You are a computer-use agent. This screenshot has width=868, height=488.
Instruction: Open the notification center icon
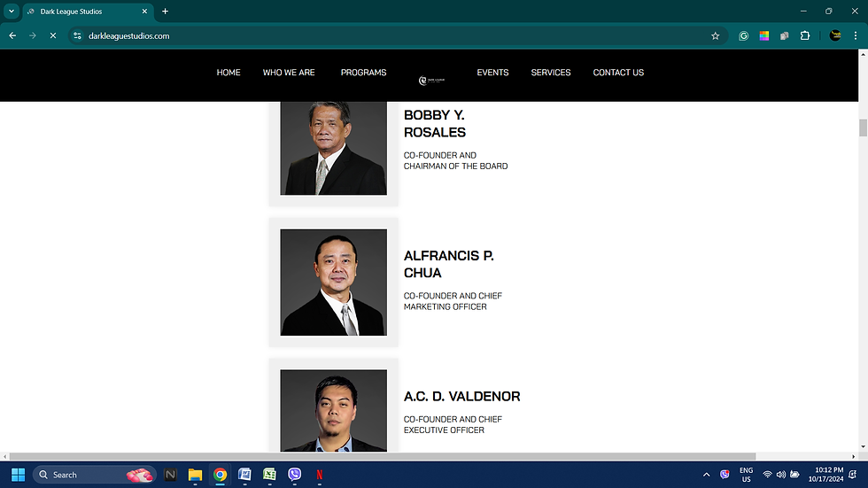click(853, 475)
